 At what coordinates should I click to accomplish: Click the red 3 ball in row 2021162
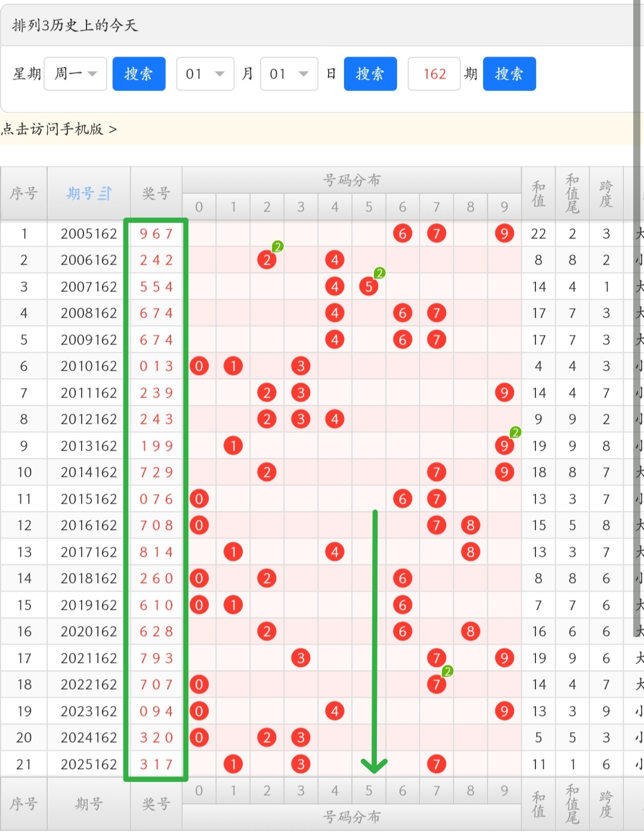(301, 658)
